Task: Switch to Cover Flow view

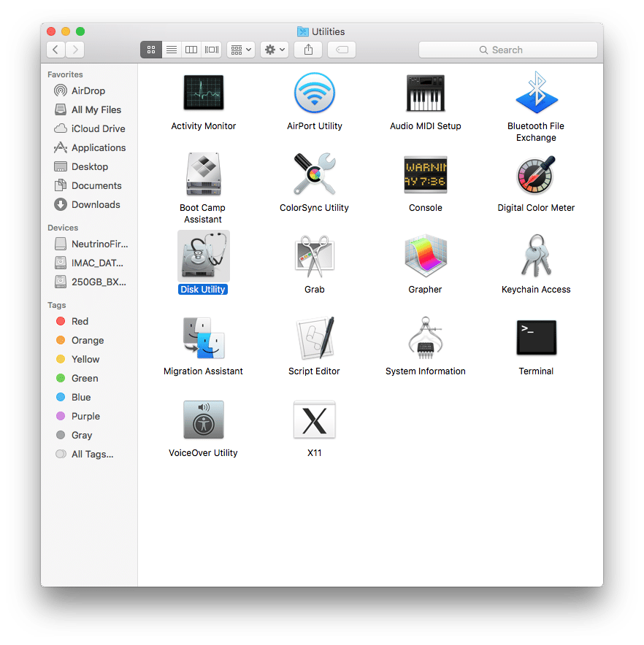Action: tap(212, 50)
